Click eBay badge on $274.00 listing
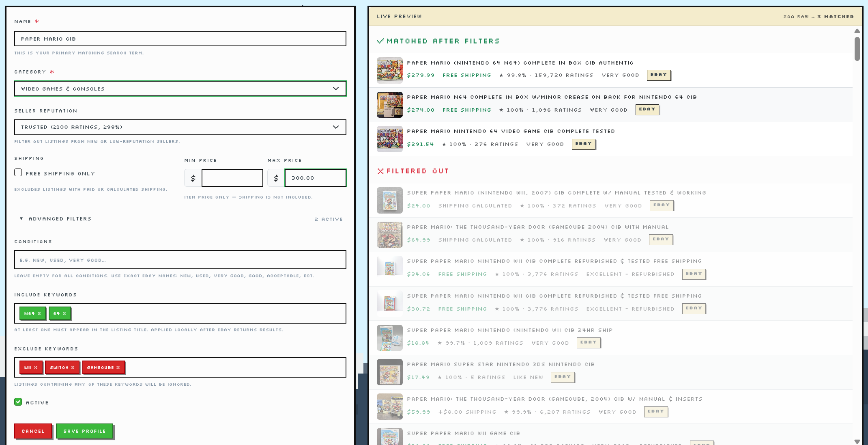The height and width of the screenshot is (445, 868). 647,109
